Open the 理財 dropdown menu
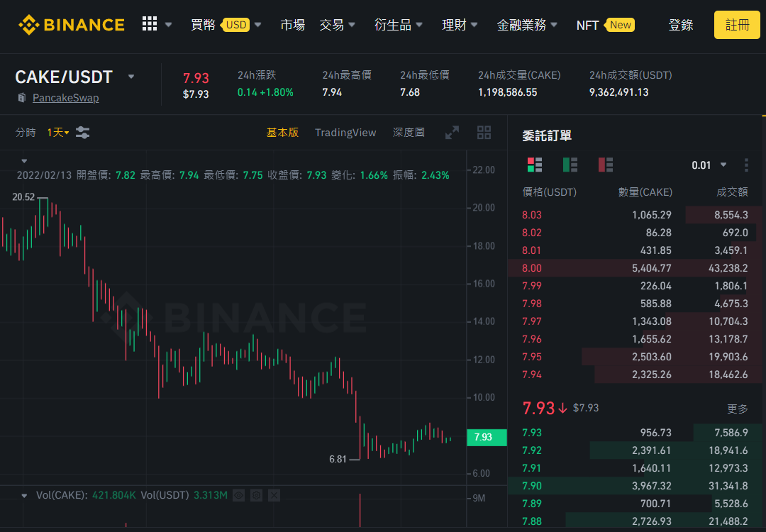 pyautogui.click(x=459, y=24)
